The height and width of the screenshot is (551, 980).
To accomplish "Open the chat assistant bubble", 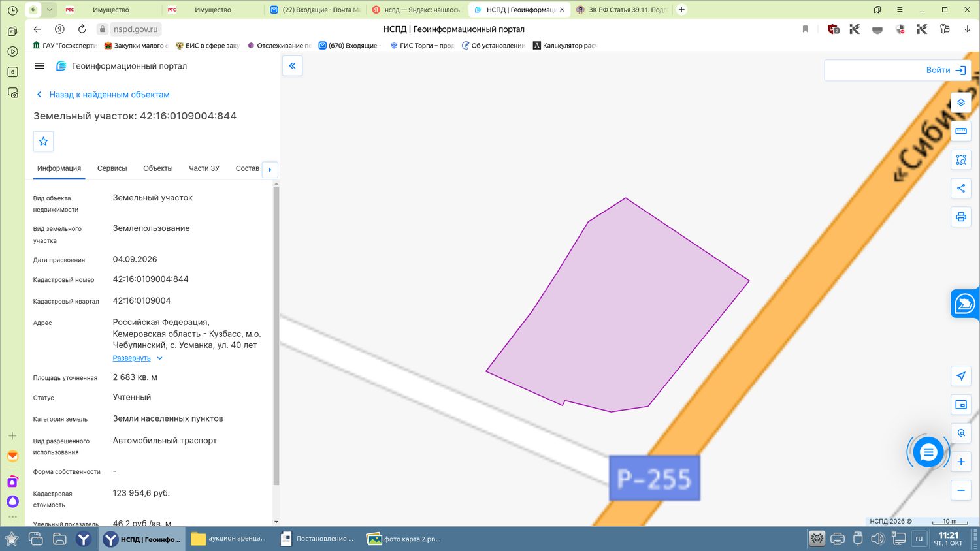I will (928, 452).
